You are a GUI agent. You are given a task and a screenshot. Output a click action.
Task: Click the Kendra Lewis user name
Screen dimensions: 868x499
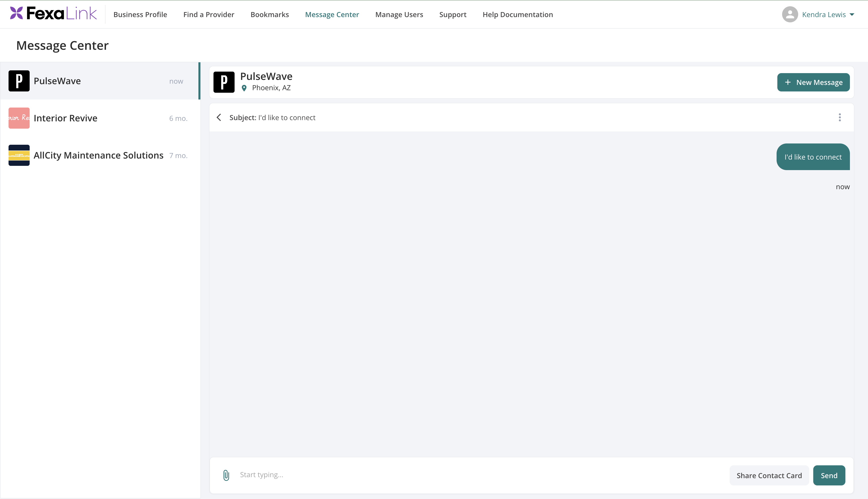[824, 14]
